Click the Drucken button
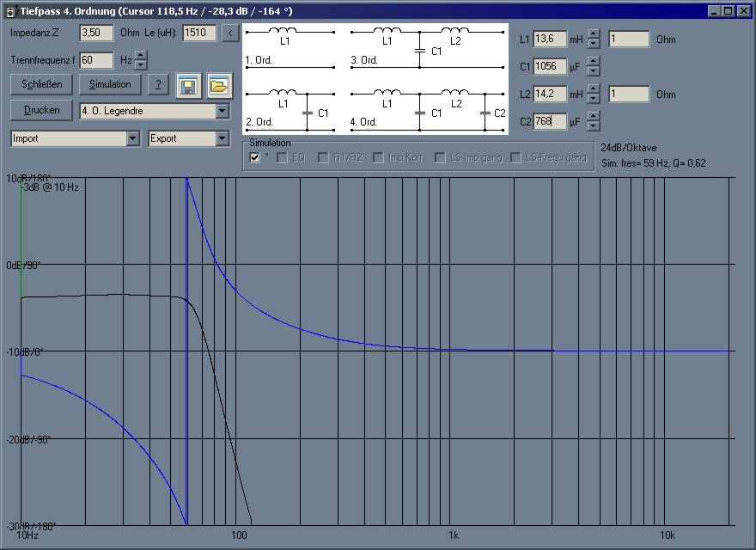Image resolution: width=756 pixels, height=550 pixels. 41,111
